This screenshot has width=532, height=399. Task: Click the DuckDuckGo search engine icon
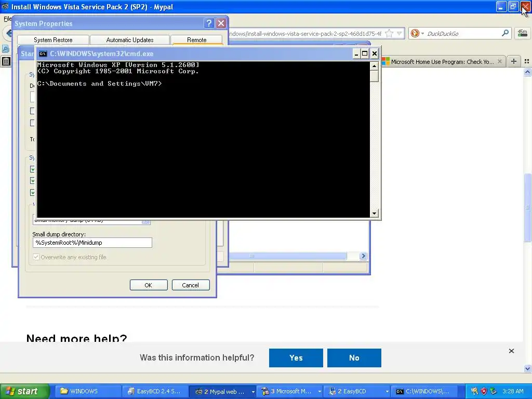pos(415,33)
